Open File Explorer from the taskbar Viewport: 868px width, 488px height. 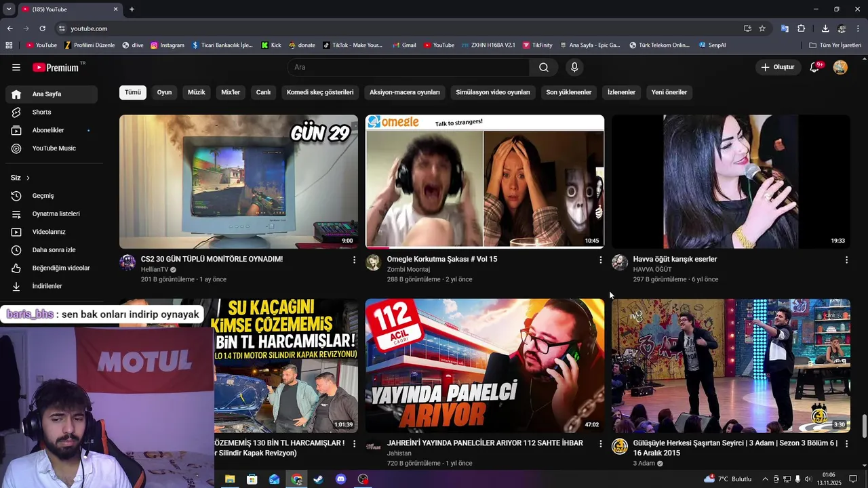230,479
